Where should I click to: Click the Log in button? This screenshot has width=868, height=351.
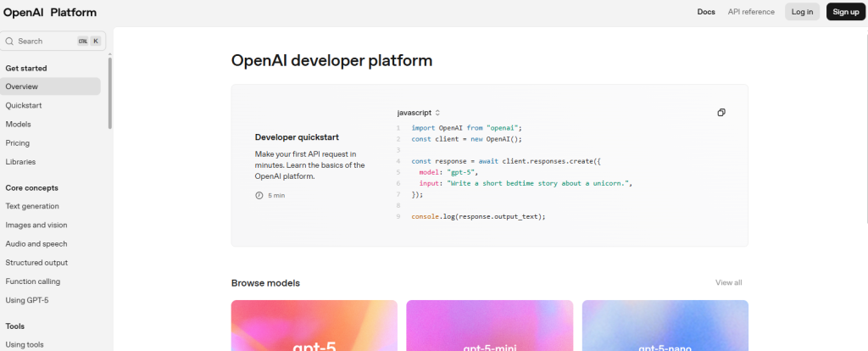tap(802, 12)
